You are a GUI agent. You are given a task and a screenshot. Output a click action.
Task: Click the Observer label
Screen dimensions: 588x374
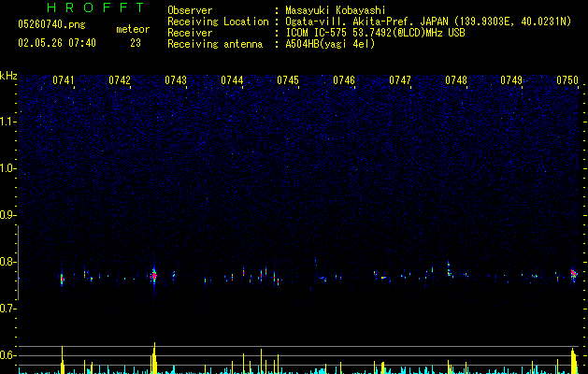(x=190, y=10)
